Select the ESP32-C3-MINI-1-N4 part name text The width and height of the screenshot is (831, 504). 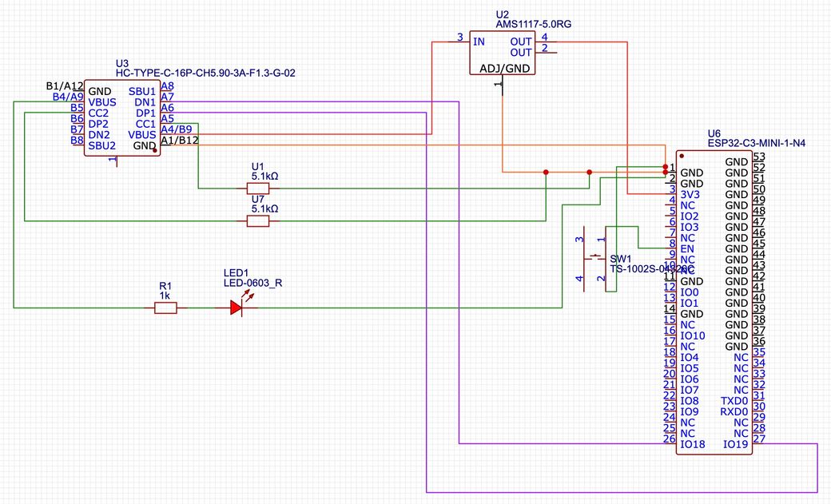[756, 143]
